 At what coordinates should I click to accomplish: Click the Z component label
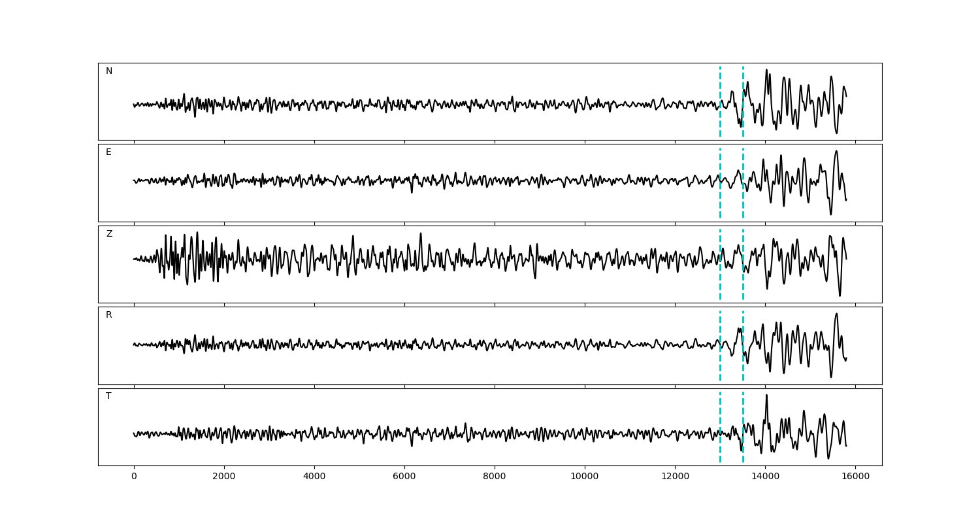pos(109,234)
